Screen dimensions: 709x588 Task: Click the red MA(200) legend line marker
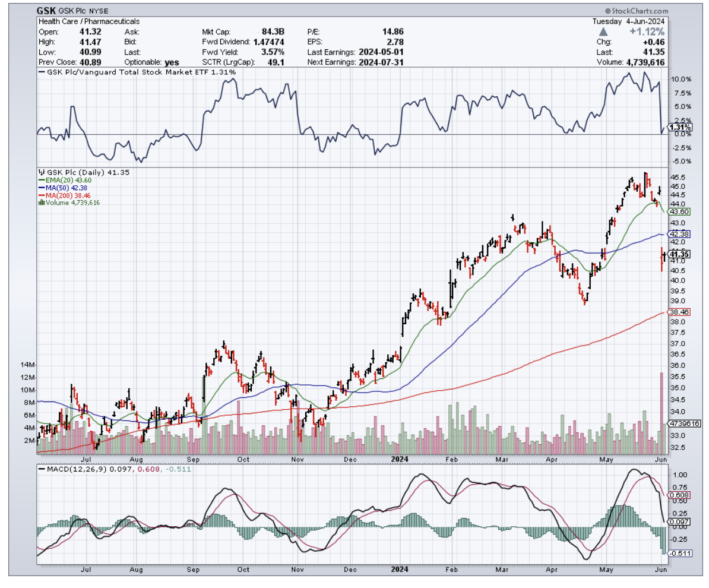tap(42, 195)
